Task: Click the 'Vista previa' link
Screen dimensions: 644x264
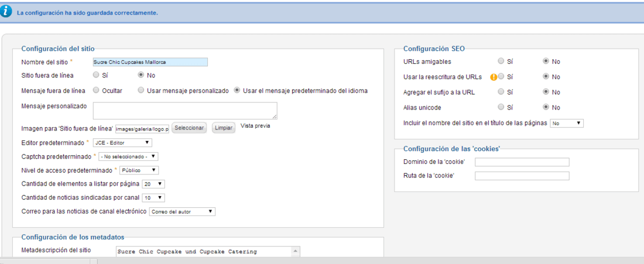Action: [x=255, y=126]
